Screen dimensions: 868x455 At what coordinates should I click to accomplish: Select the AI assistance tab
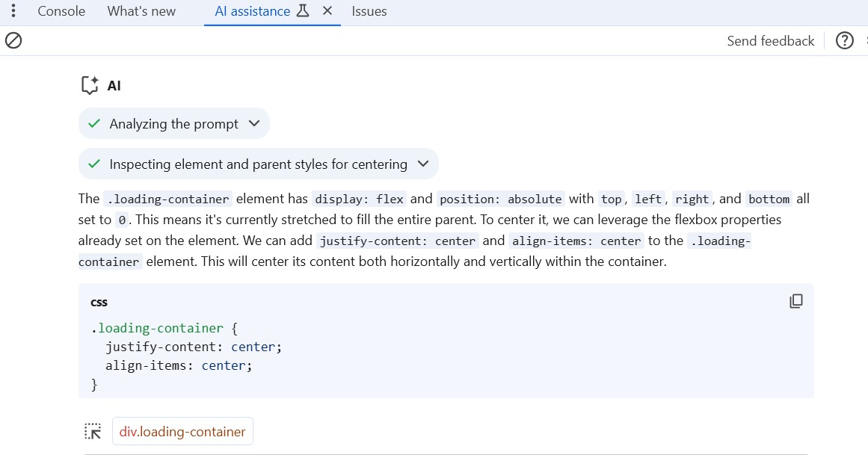pyautogui.click(x=253, y=11)
